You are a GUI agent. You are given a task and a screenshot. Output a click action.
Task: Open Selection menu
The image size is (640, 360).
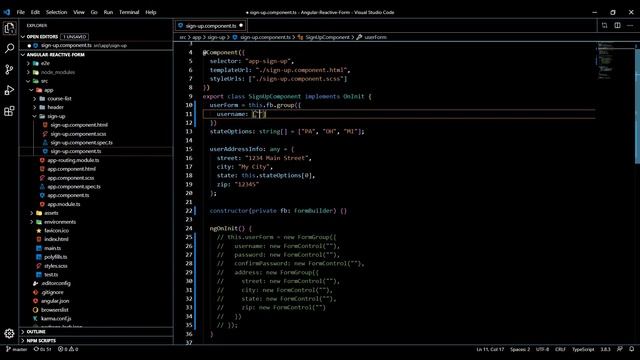[x=56, y=12]
